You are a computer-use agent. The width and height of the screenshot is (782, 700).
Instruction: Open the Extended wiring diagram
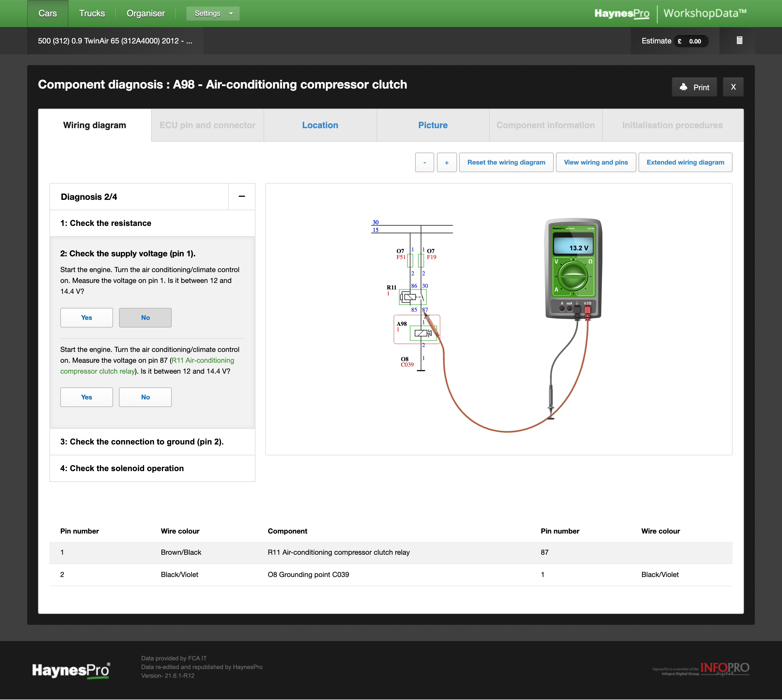685,162
